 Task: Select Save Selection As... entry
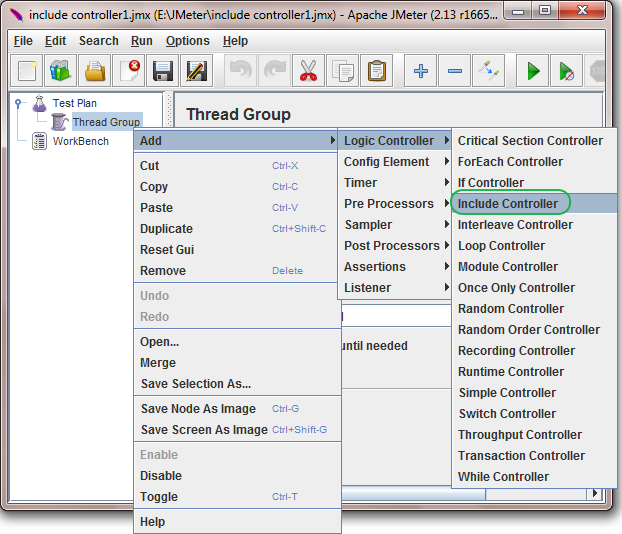coord(237,384)
